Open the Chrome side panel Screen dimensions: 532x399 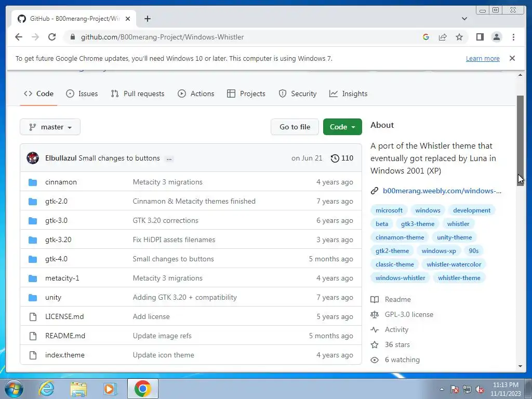coord(480,37)
